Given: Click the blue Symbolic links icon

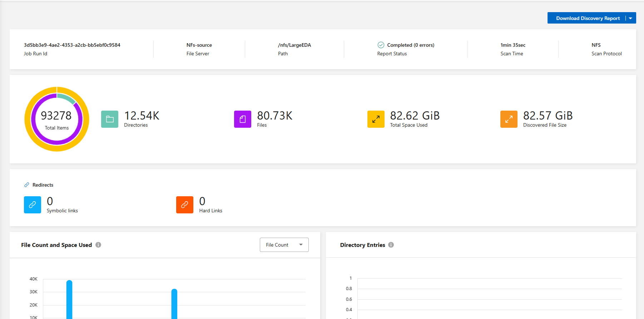Looking at the screenshot, I should coord(33,205).
